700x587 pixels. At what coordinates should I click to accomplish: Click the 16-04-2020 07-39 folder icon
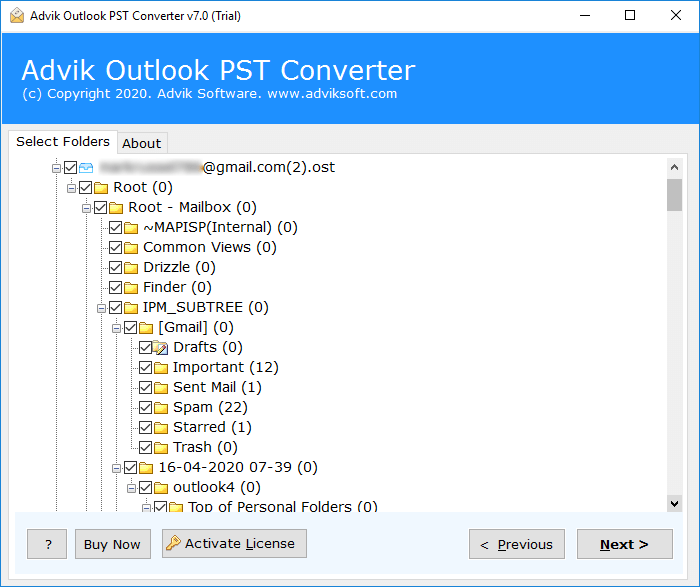tap(146, 467)
